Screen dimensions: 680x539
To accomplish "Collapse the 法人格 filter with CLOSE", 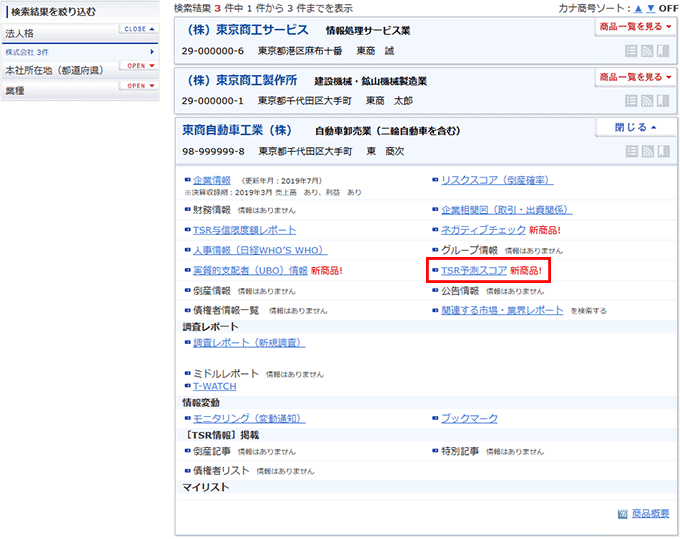I will 138,29.
